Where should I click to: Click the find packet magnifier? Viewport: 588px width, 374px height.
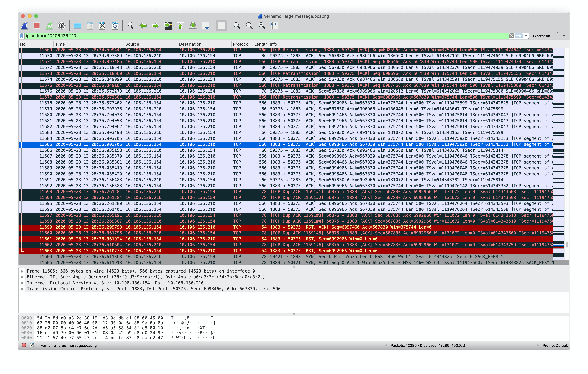131,26
